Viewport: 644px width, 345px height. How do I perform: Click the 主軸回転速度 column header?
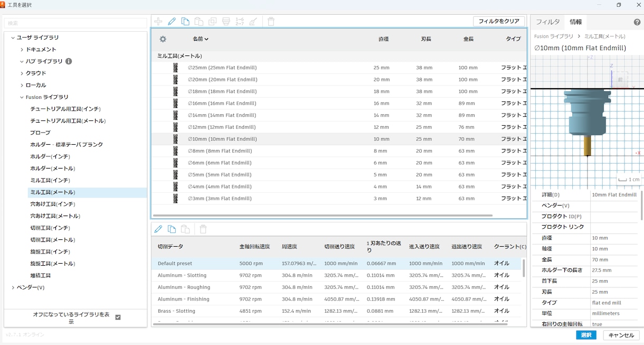point(254,247)
